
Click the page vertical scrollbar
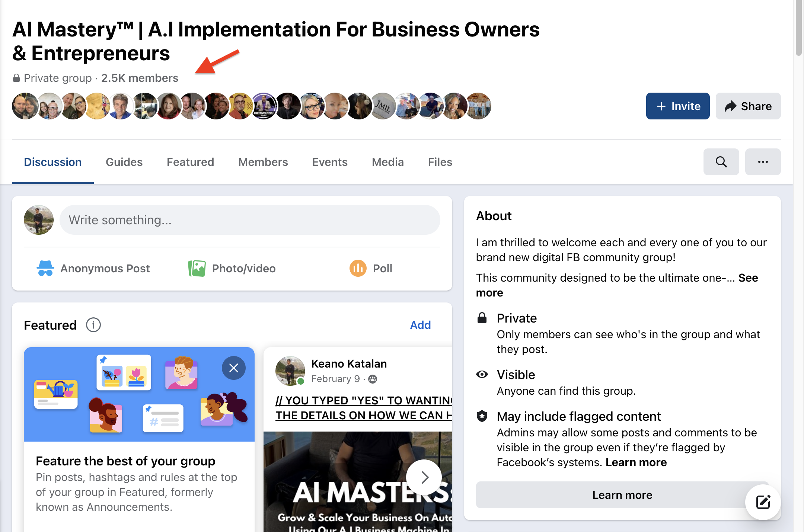coord(798,28)
